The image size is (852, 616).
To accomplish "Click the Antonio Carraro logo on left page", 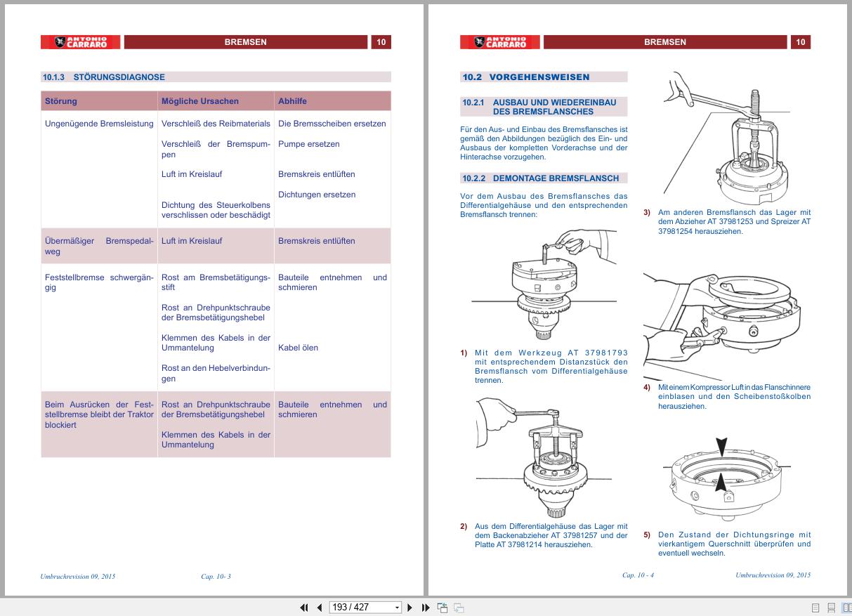I will pyautogui.click(x=80, y=42).
